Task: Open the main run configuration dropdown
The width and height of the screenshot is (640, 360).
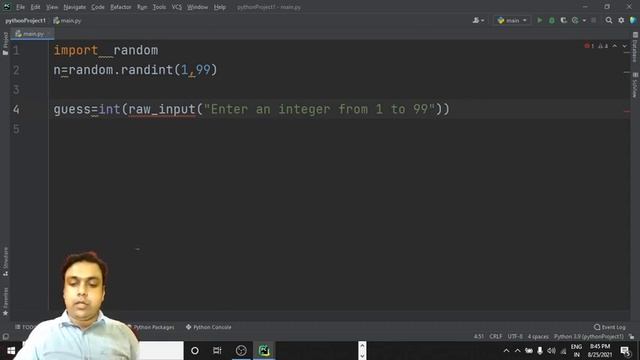Action: [512, 20]
